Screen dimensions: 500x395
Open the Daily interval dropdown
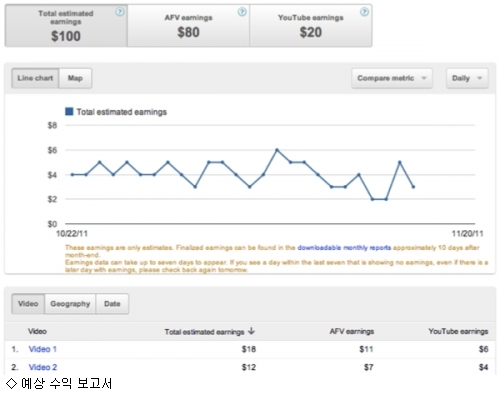click(467, 78)
